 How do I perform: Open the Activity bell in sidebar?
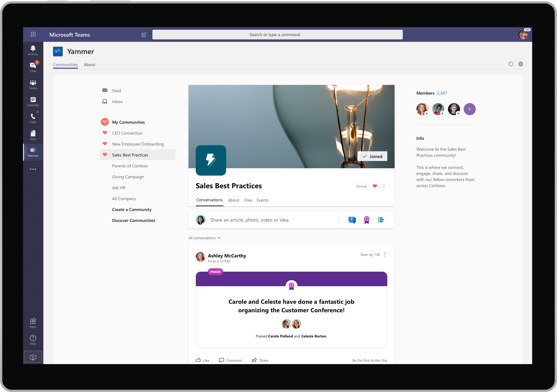click(x=33, y=50)
